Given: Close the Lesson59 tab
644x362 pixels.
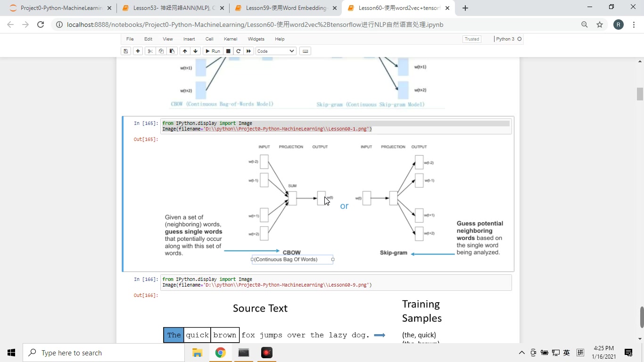Looking at the screenshot, I should click(x=334, y=8).
